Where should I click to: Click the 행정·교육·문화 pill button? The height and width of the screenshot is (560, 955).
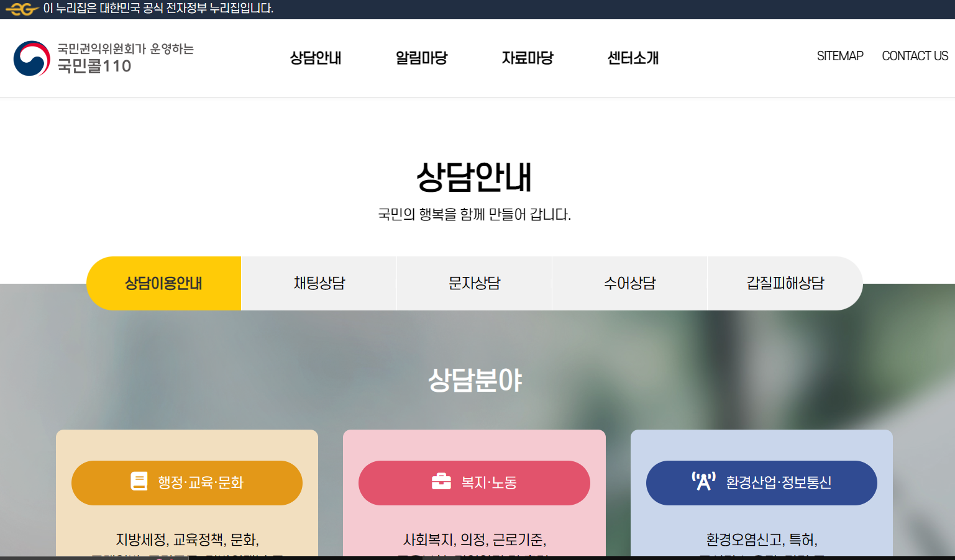point(187,482)
